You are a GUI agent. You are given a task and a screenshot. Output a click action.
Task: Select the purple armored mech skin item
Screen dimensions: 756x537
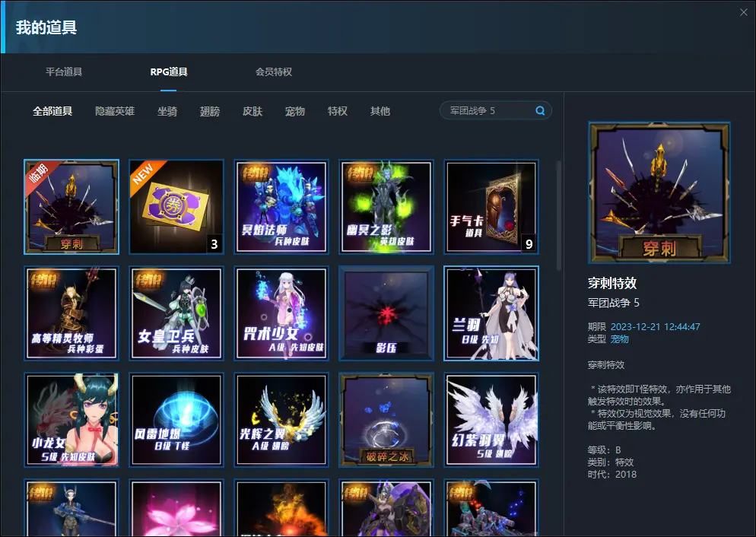point(386,507)
